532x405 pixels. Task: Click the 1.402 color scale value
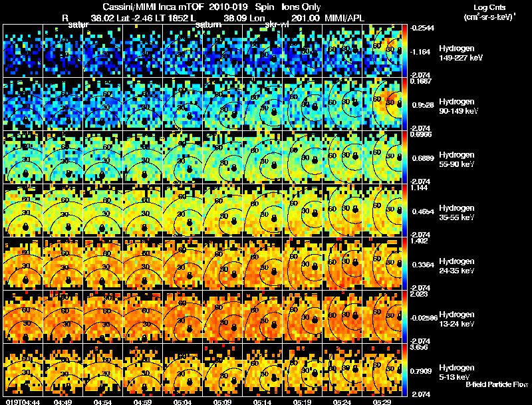coord(419,241)
